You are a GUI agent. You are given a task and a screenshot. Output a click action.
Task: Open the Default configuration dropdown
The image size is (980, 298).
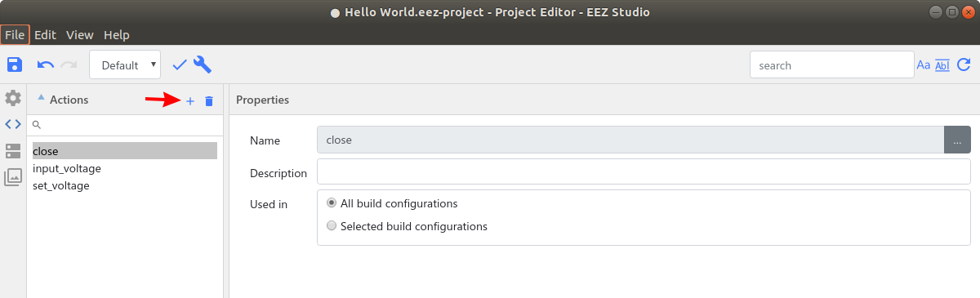point(125,65)
